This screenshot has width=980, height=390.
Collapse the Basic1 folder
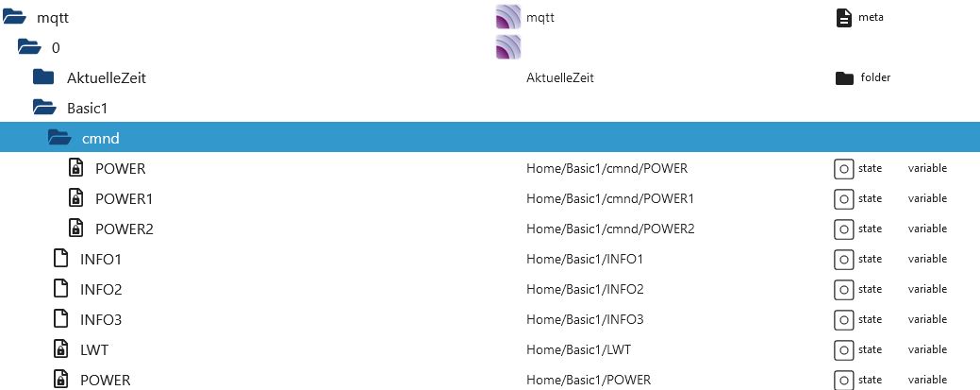point(44,108)
